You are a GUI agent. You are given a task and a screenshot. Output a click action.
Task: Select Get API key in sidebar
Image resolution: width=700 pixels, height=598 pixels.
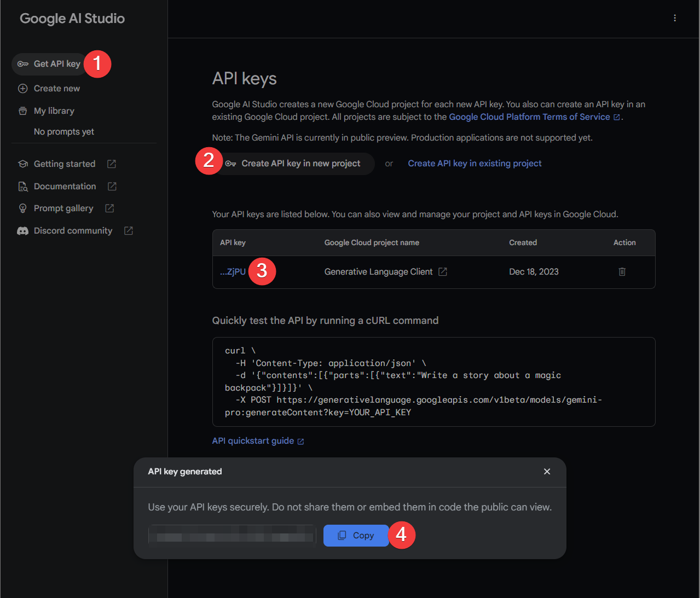point(49,64)
